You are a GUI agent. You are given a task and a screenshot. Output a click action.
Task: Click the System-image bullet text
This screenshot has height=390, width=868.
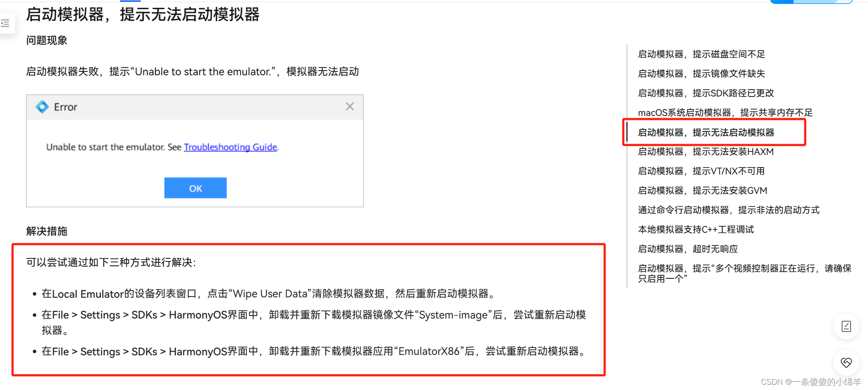pyautogui.click(x=314, y=322)
